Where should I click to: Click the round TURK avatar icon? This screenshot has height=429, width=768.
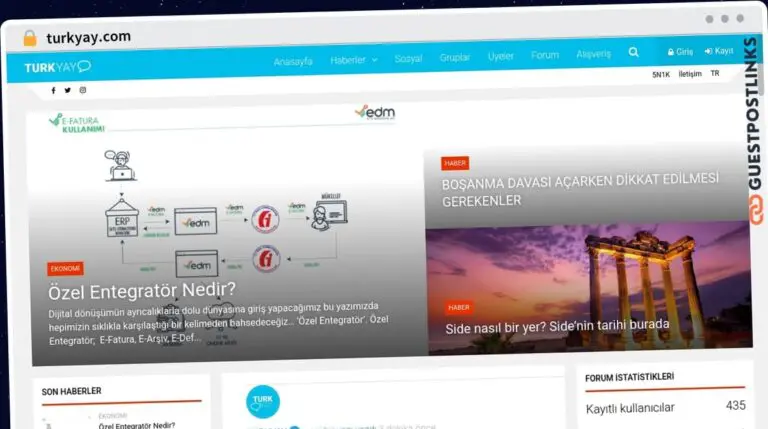pos(263,402)
